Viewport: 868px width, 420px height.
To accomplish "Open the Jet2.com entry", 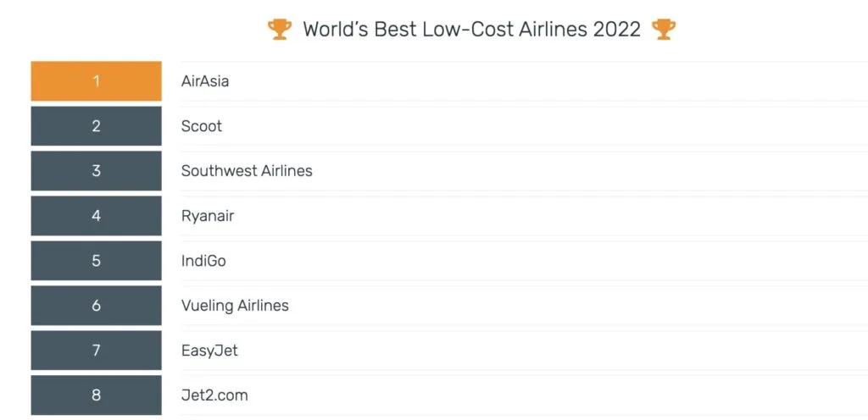I will 214,395.
